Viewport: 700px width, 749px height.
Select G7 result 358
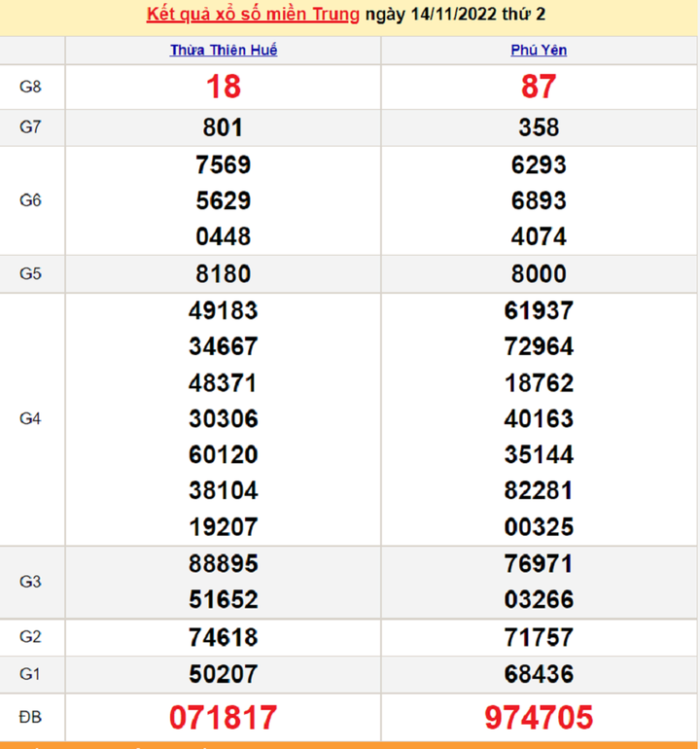pyautogui.click(x=539, y=127)
